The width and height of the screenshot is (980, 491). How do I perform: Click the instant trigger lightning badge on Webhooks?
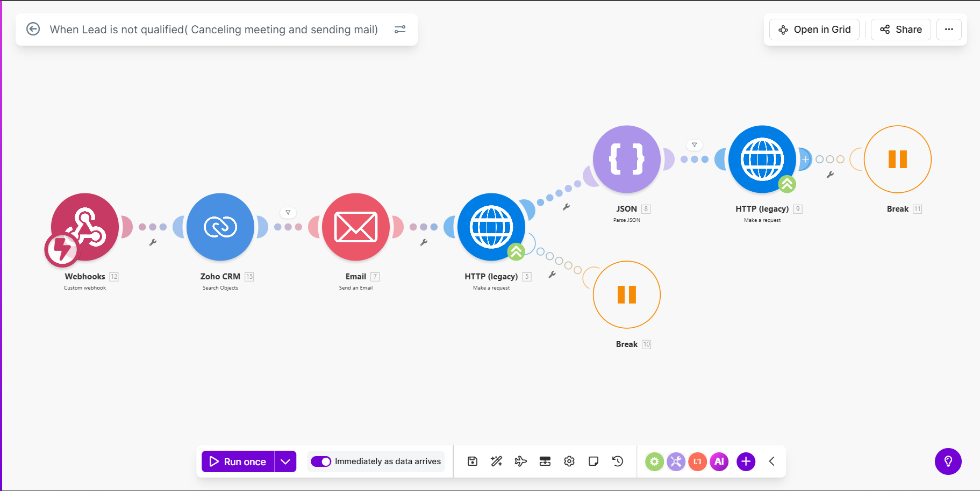click(x=62, y=250)
